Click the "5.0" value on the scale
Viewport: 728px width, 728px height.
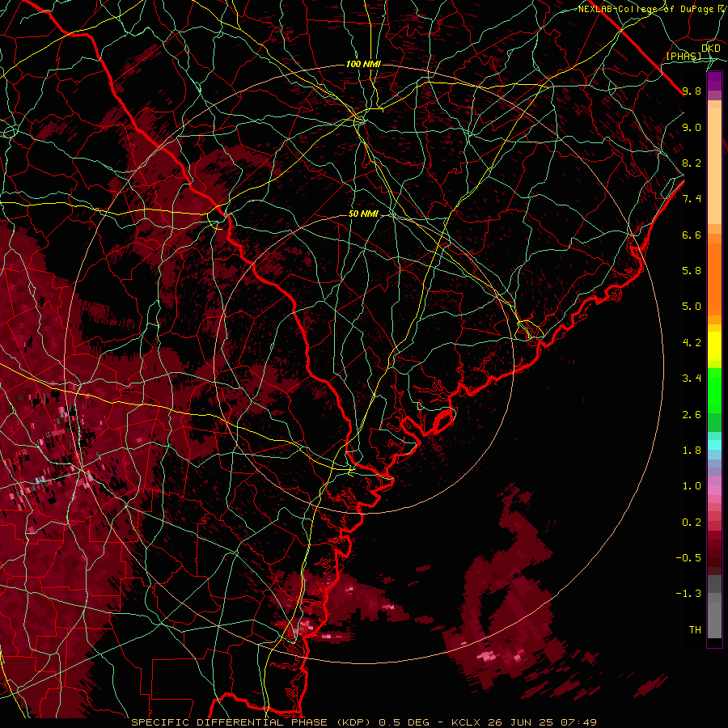692,307
